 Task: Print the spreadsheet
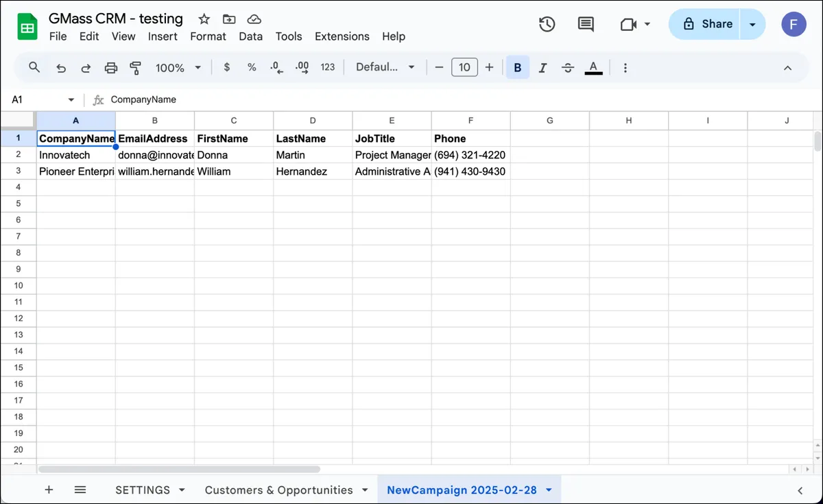(x=110, y=67)
